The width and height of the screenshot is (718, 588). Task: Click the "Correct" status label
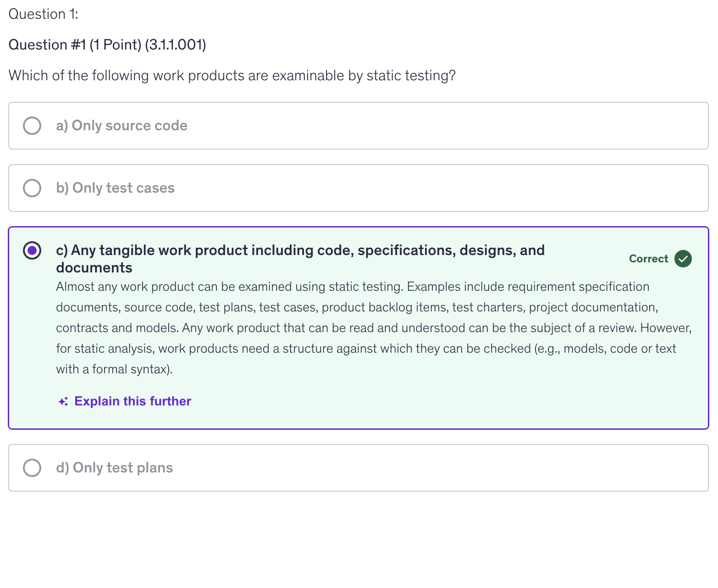648,259
